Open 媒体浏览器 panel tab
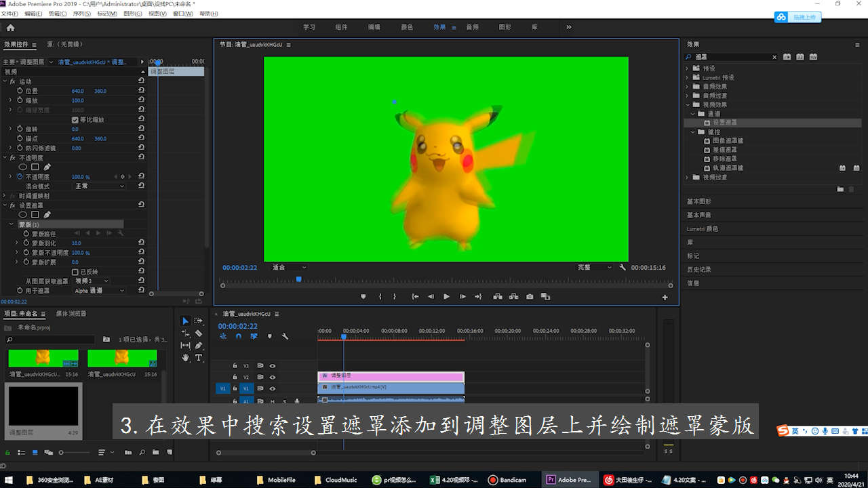This screenshot has height=488, width=868. [x=71, y=314]
